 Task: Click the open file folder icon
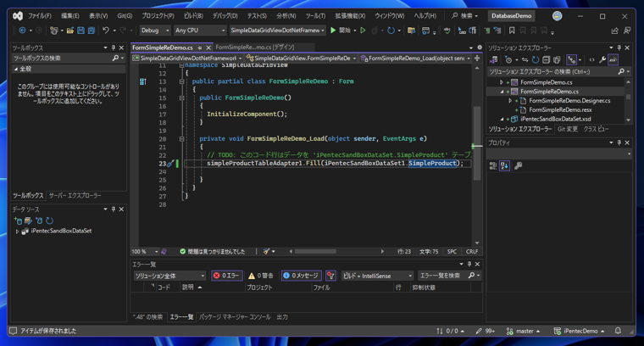(x=70, y=31)
